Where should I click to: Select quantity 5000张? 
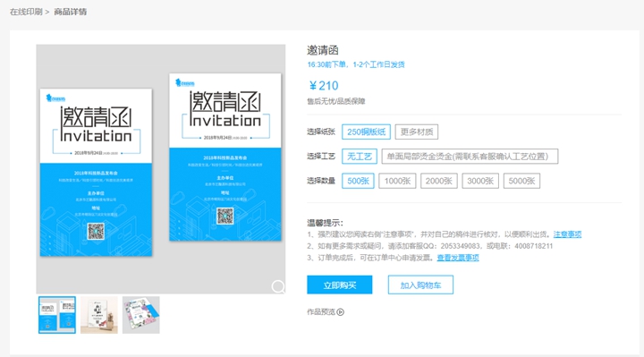[x=521, y=181]
